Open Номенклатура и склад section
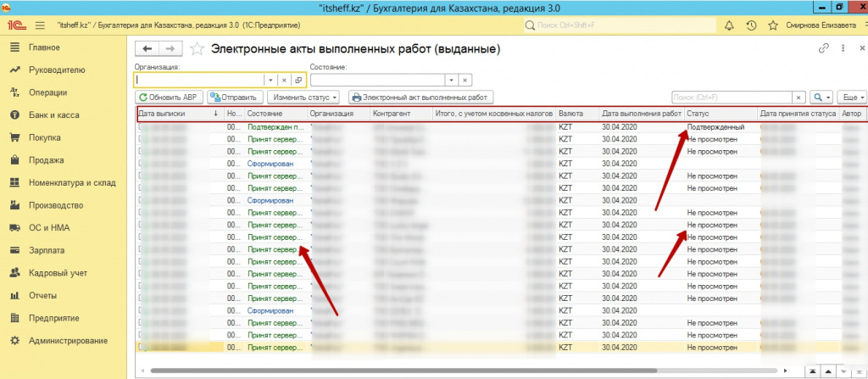This screenshot has width=868, height=379. [72, 183]
